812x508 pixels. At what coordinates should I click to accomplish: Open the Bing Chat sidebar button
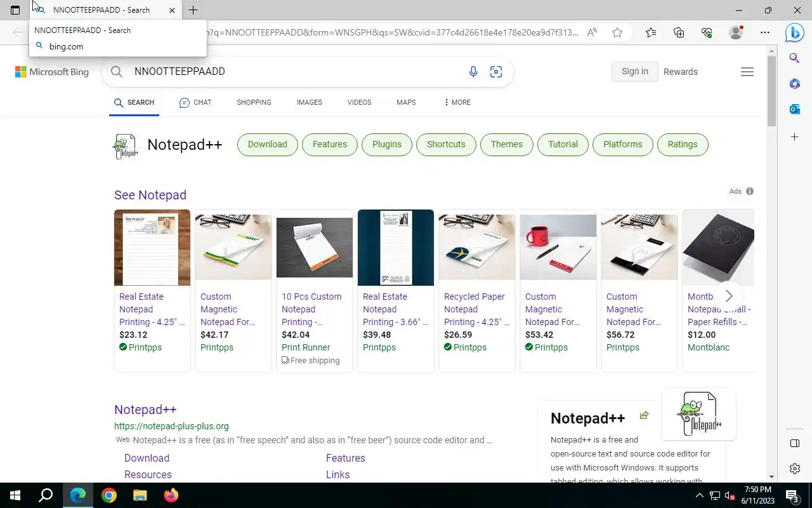coord(794,32)
